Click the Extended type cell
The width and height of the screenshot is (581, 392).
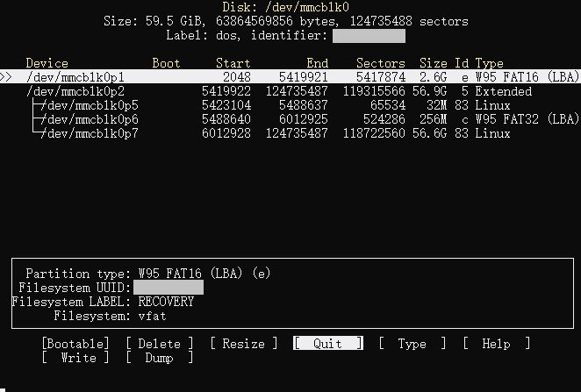coord(504,91)
